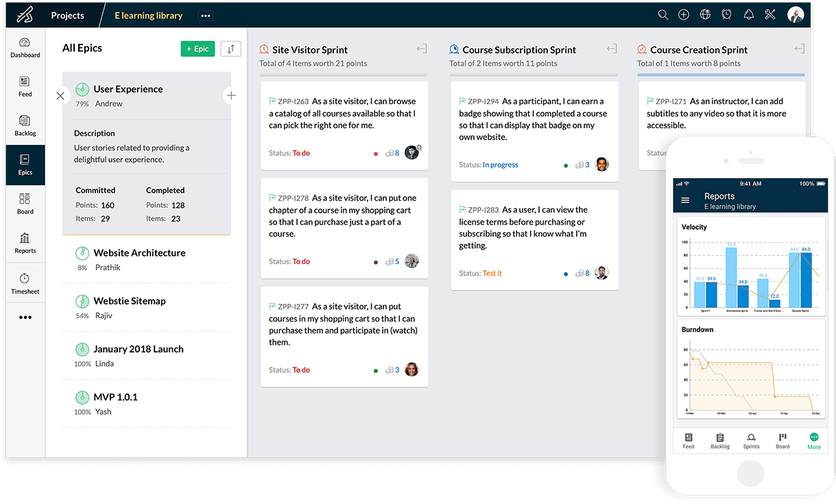
Task: Open the settings tools icon in top bar
Action: point(769,14)
